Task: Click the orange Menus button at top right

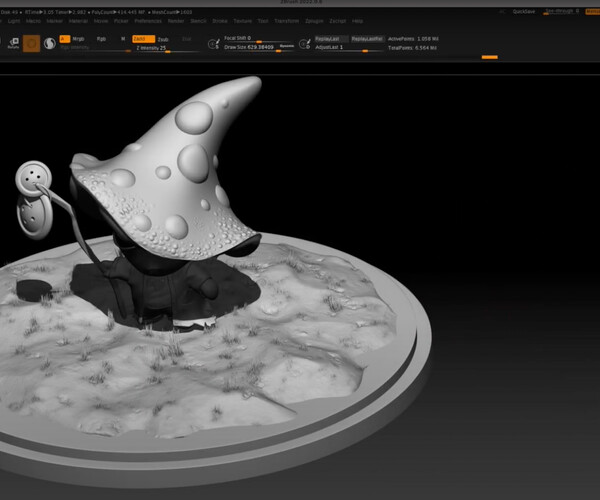Action: point(593,12)
